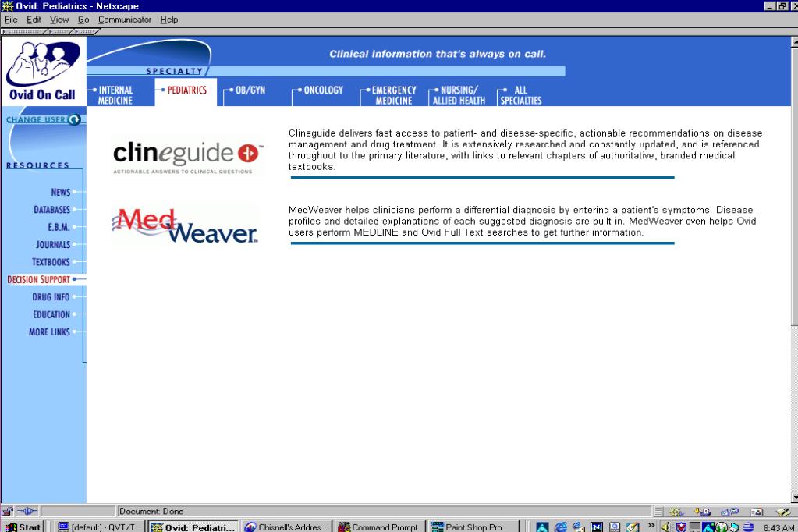Viewport: 798px width, 532px height.
Task: Open the Communicator menu
Action: [125, 20]
